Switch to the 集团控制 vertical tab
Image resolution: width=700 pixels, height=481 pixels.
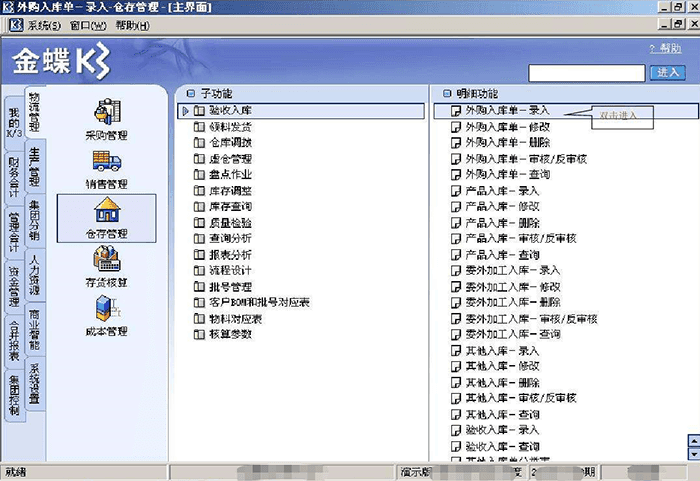pyautogui.click(x=14, y=395)
